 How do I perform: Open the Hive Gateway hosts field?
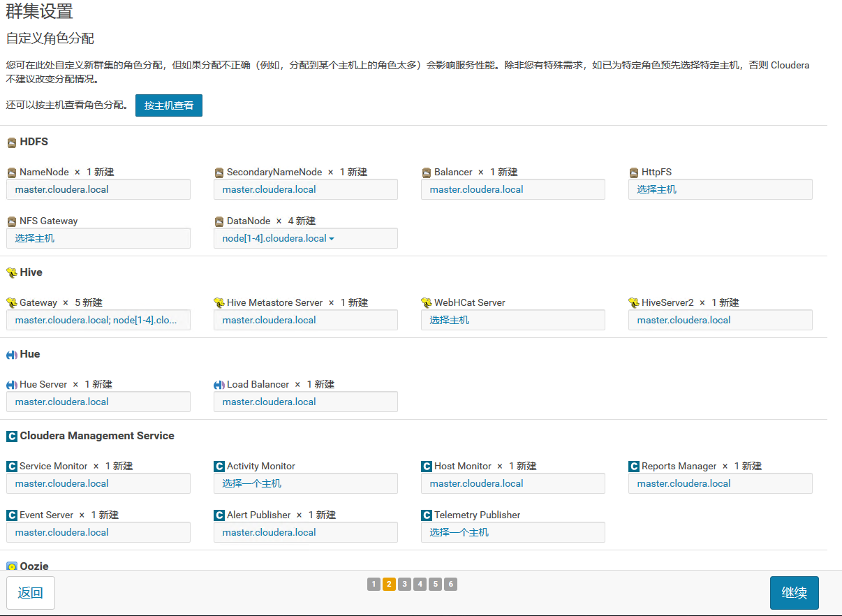click(98, 320)
